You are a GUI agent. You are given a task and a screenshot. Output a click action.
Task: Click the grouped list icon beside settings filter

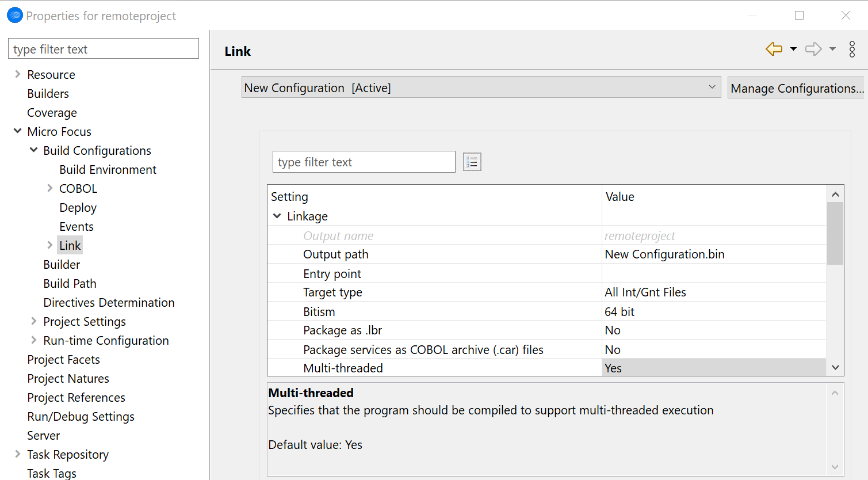pos(472,162)
